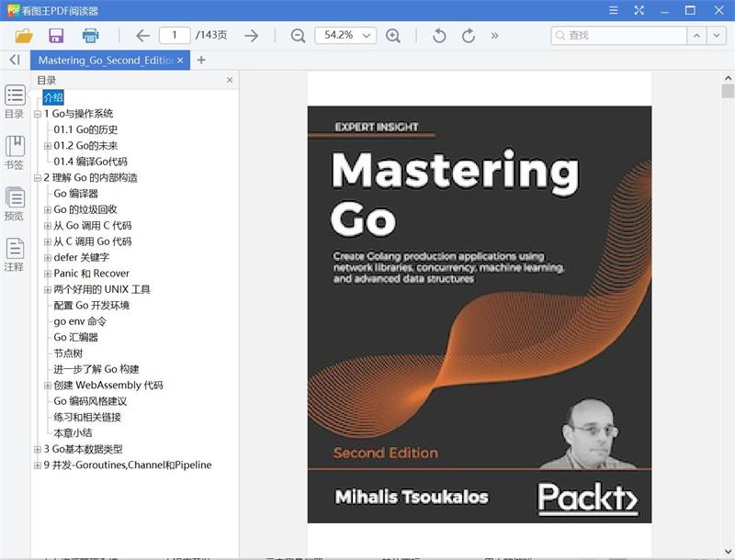Open main menu in title bar
Image resolution: width=735 pixels, height=560 pixels.
pyautogui.click(x=613, y=10)
